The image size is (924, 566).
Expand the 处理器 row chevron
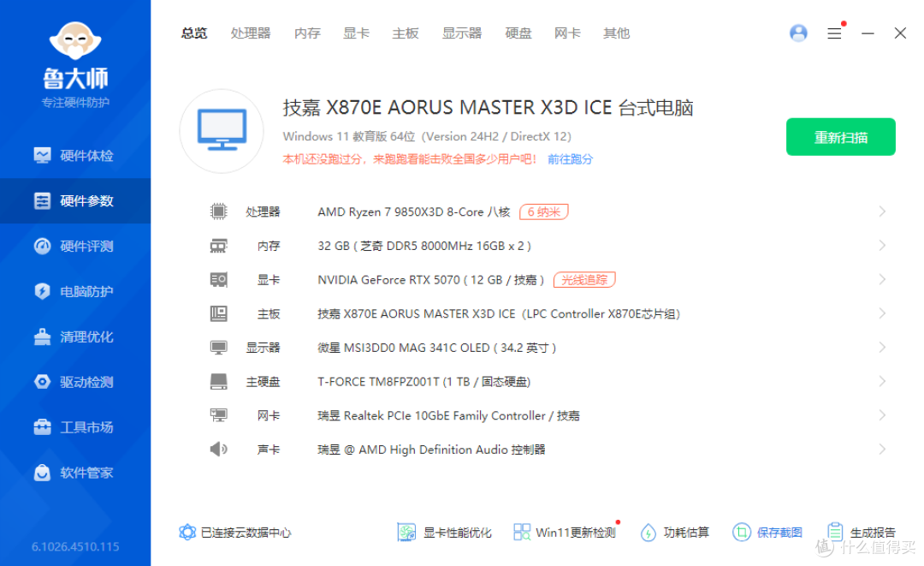coord(882,211)
